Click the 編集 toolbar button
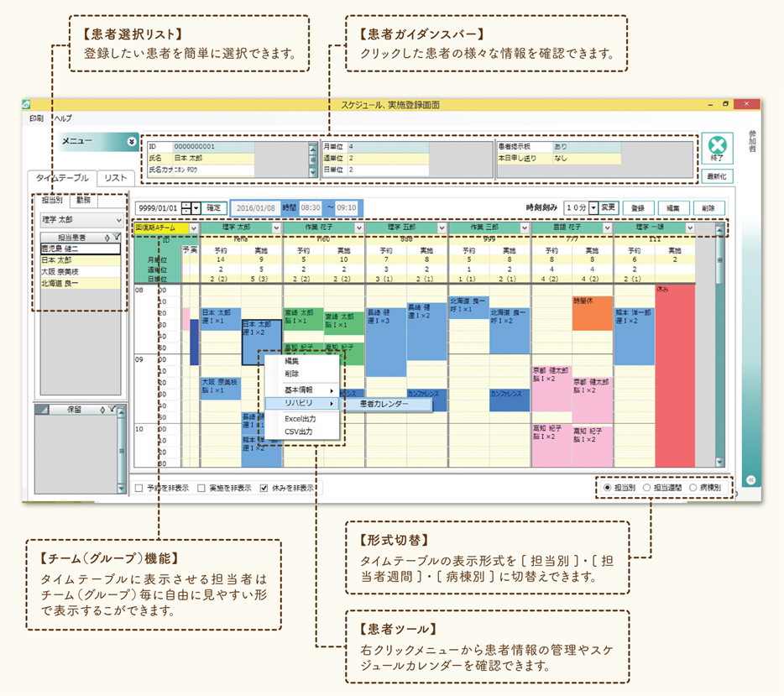The height and width of the screenshot is (696, 784). 673,208
